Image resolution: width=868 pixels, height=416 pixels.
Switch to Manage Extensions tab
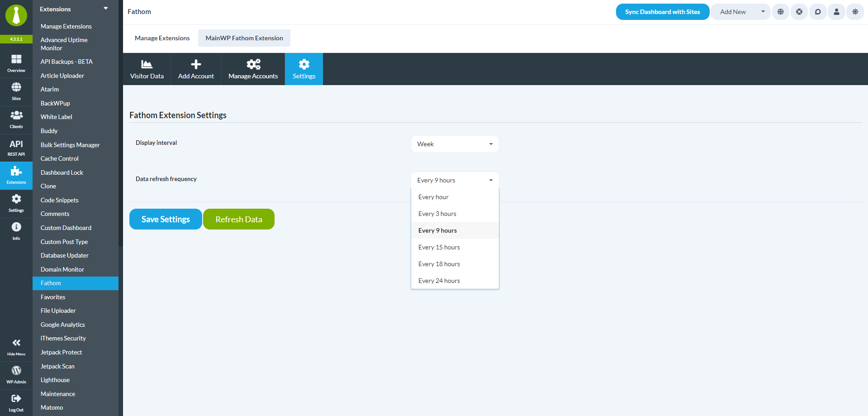tap(162, 38)
